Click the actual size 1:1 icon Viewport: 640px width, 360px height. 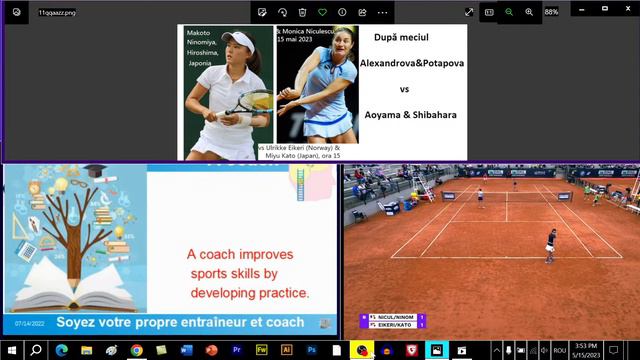[489, 12]
